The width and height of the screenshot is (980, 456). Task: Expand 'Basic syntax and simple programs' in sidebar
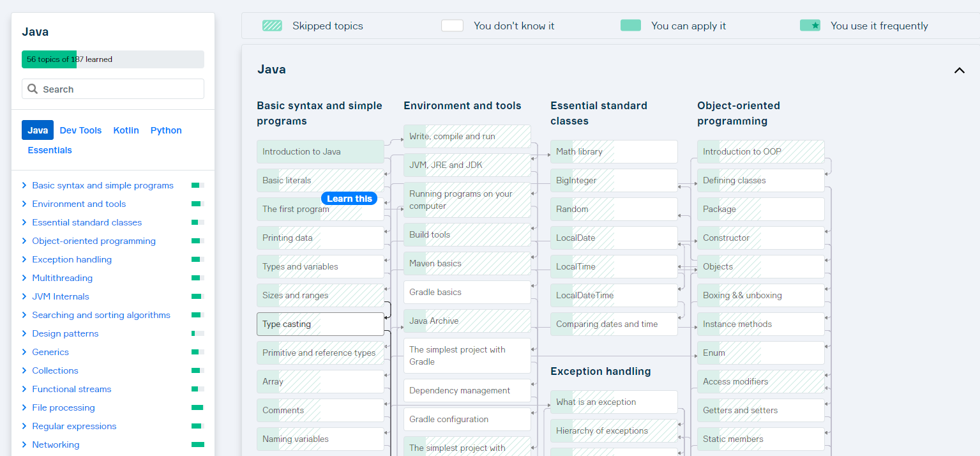[x=24, y=185]
